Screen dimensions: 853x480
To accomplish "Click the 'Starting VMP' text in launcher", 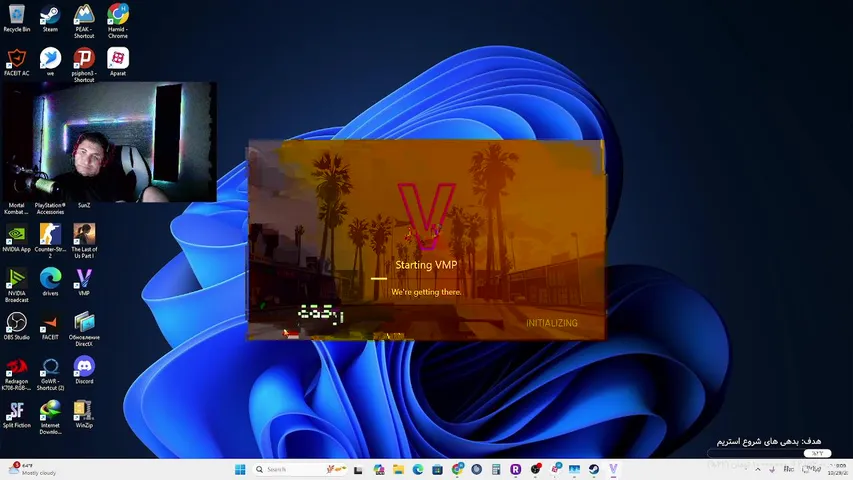I will click(x=426, y=265).
